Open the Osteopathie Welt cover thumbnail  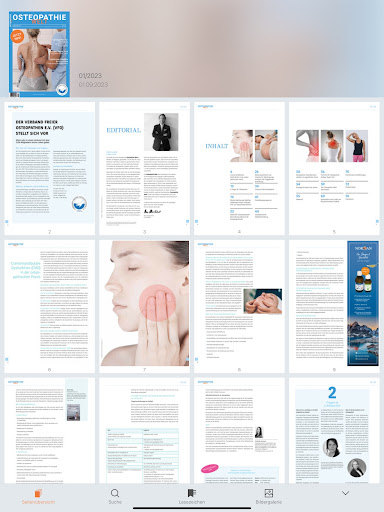point(39,54)
